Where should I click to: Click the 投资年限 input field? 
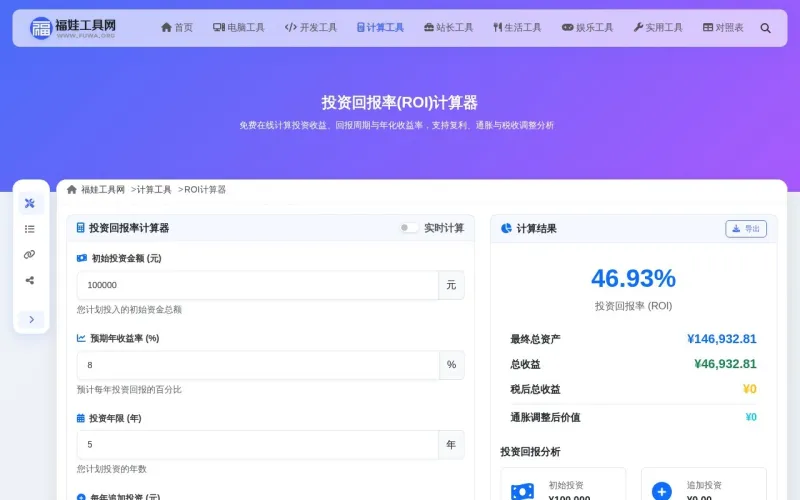(x=258, y=445)
